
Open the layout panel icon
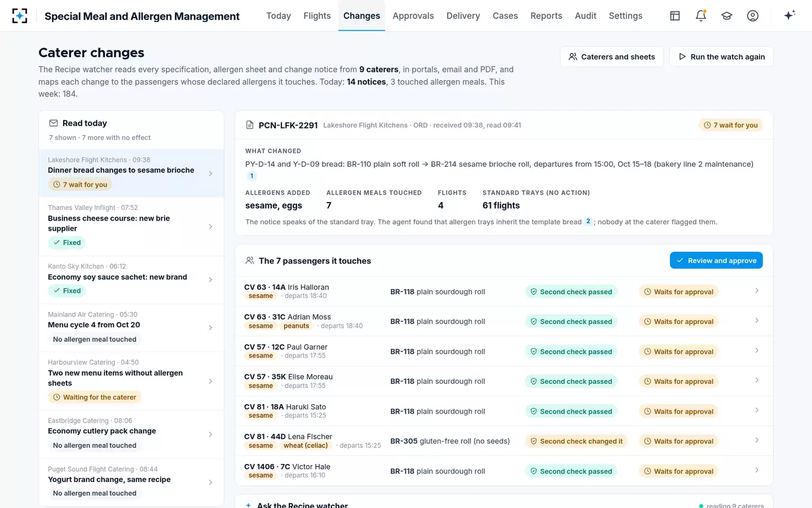pos(675,16)
